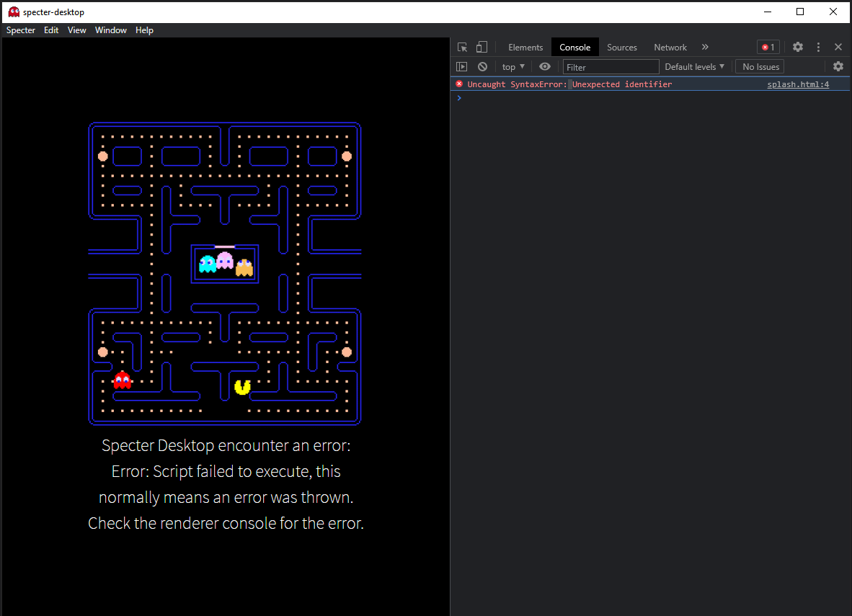Image resolution: width=852 pixels, height=616 pixels.
Task: Click the pink ghost in the pen
Action: (225, 261)
